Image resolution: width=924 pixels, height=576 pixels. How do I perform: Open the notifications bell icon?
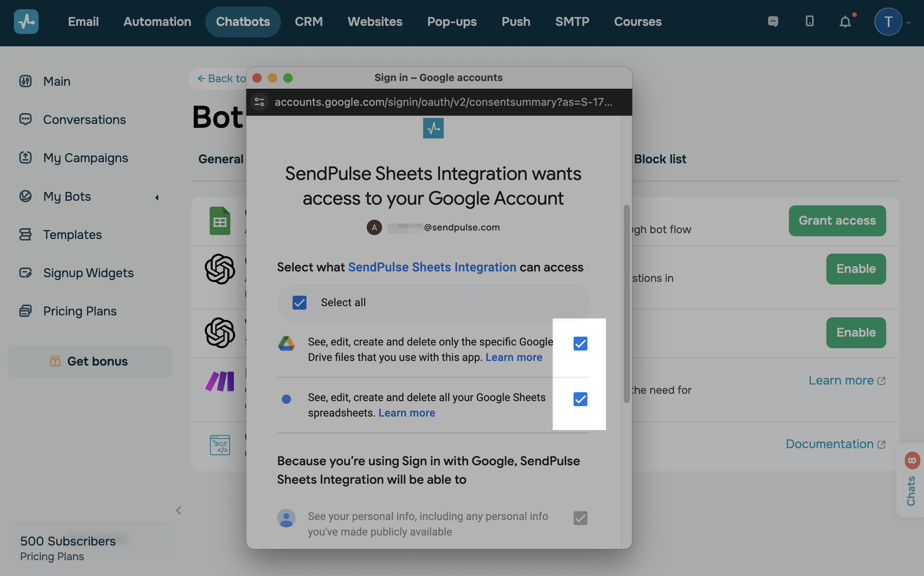(845, 22)
